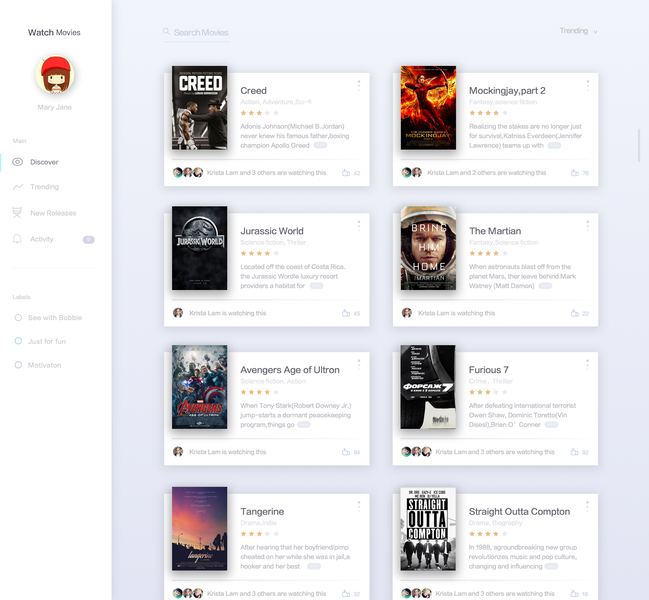The height and width of the screenshot is (600, 649).
Task: Expand Furious 7 description more badge
Action: (551, 425)
